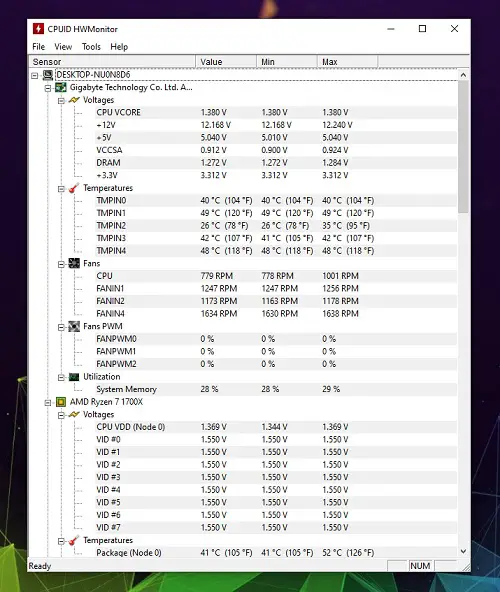The image size is (500, 592).
Task: Click the vertical scrollbar thumb
Action: tap(463, 146)
